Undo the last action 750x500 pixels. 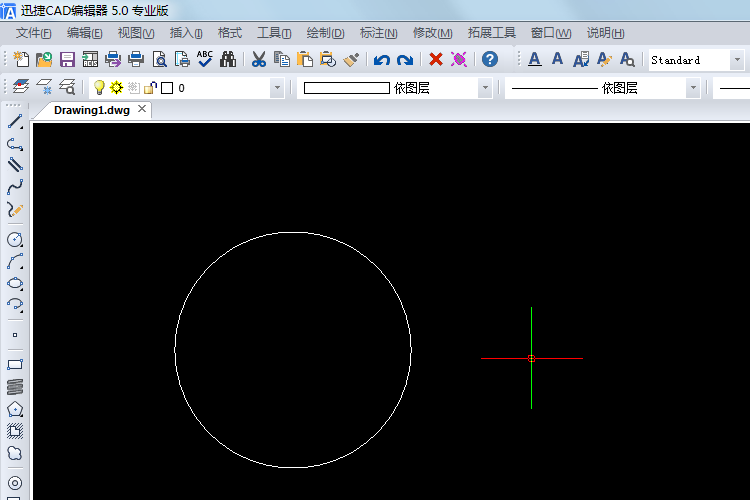point(382,60)
